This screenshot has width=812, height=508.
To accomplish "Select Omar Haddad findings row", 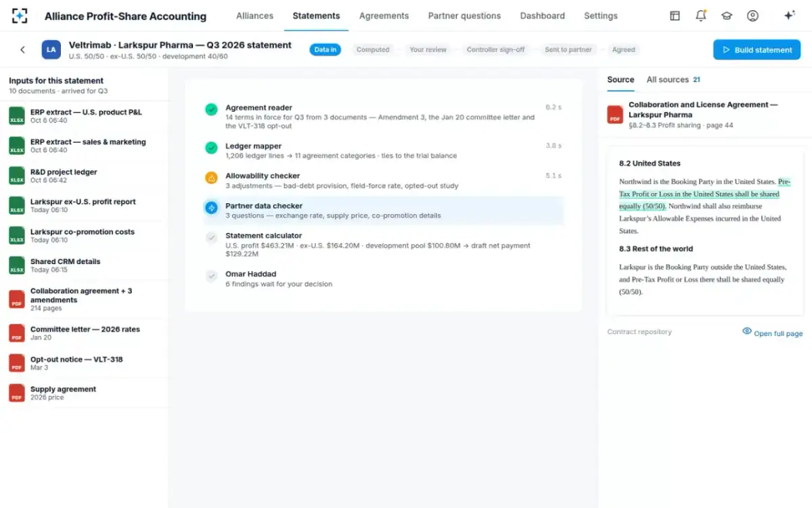I will coord(383,278).
